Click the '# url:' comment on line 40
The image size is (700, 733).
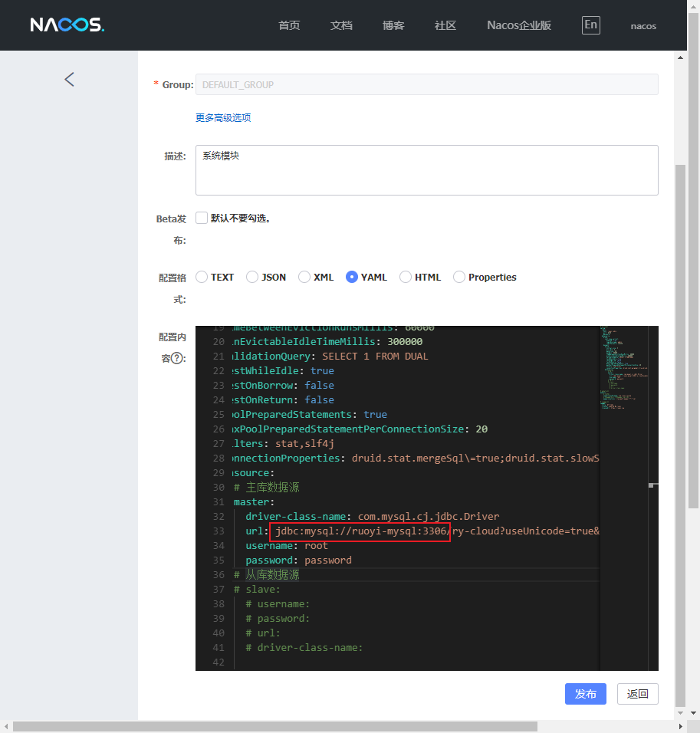263,633
